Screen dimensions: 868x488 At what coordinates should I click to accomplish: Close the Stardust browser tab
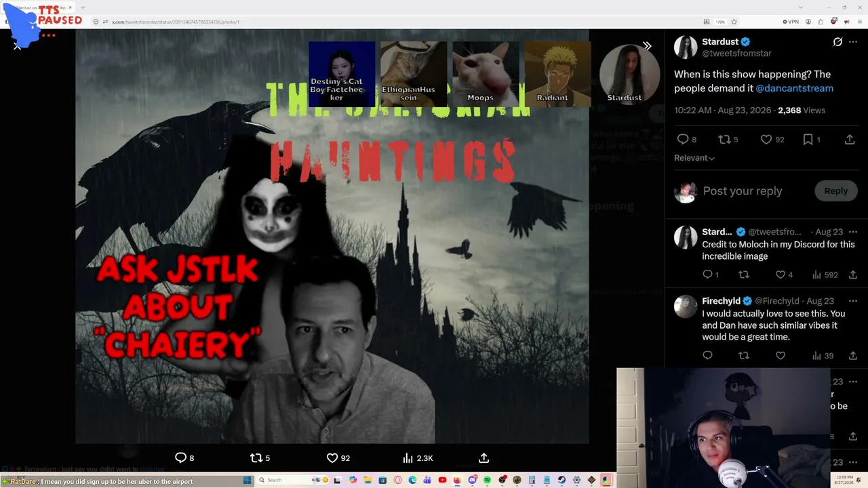pos(70,8)
